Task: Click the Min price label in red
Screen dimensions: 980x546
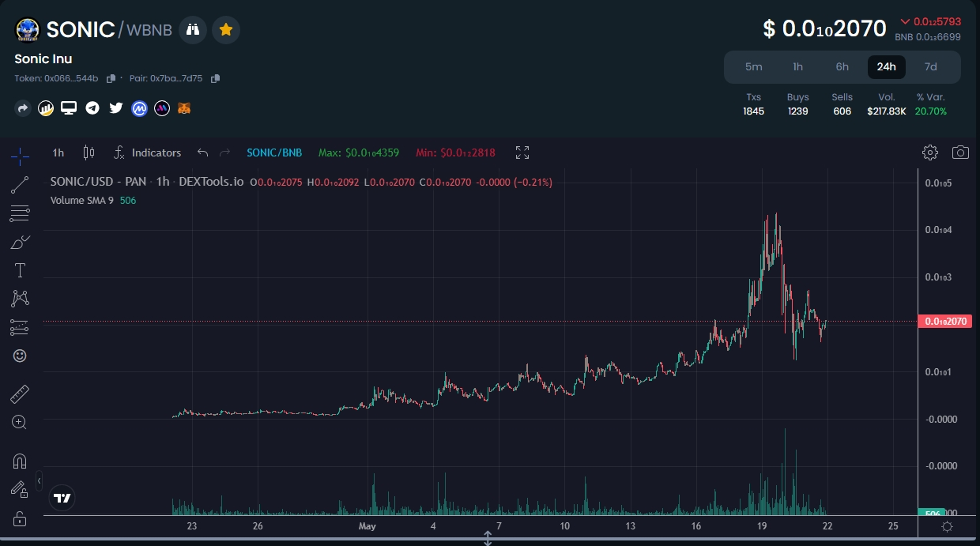Action: pyautogui.click(x=456, y=153)
